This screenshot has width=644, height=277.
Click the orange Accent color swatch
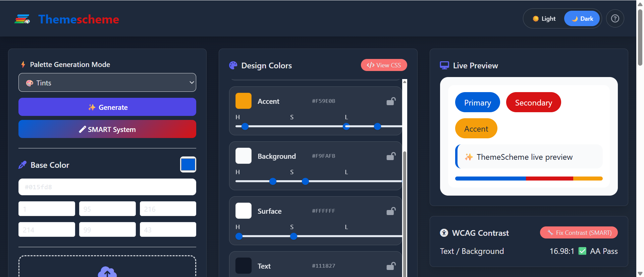244,101
